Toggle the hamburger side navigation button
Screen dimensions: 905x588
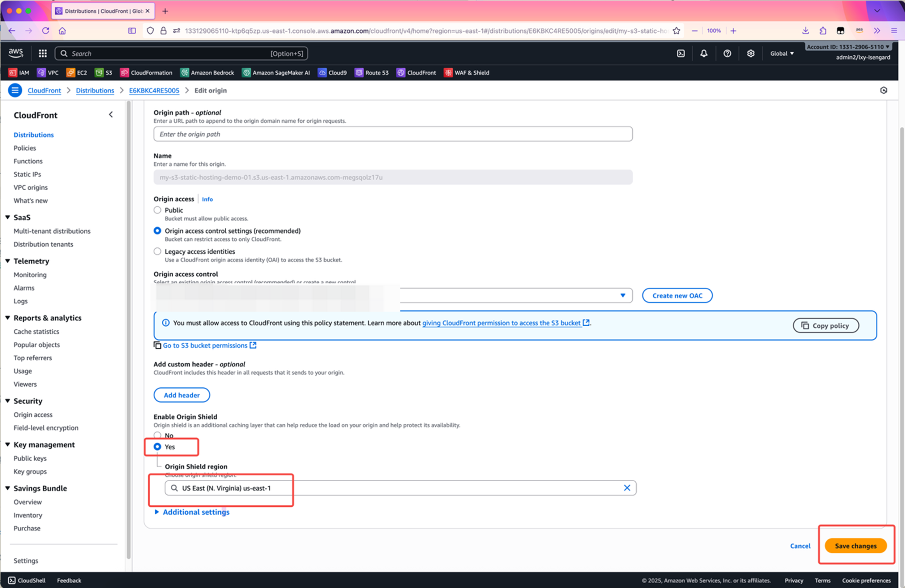point(15,91)
